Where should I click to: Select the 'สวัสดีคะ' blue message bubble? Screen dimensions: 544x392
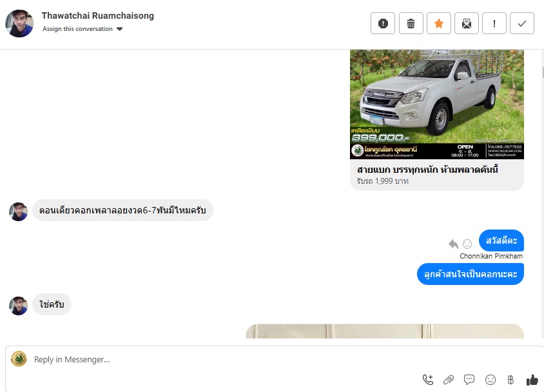[x=501, y=240]
